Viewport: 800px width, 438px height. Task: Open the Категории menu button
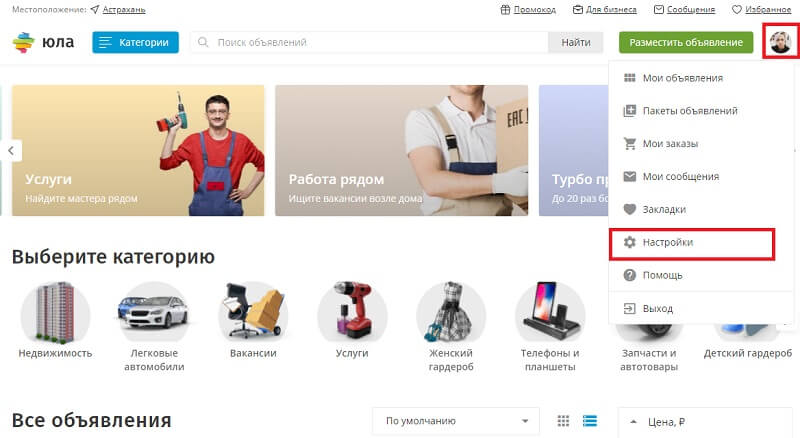click(x=135, y=42)
